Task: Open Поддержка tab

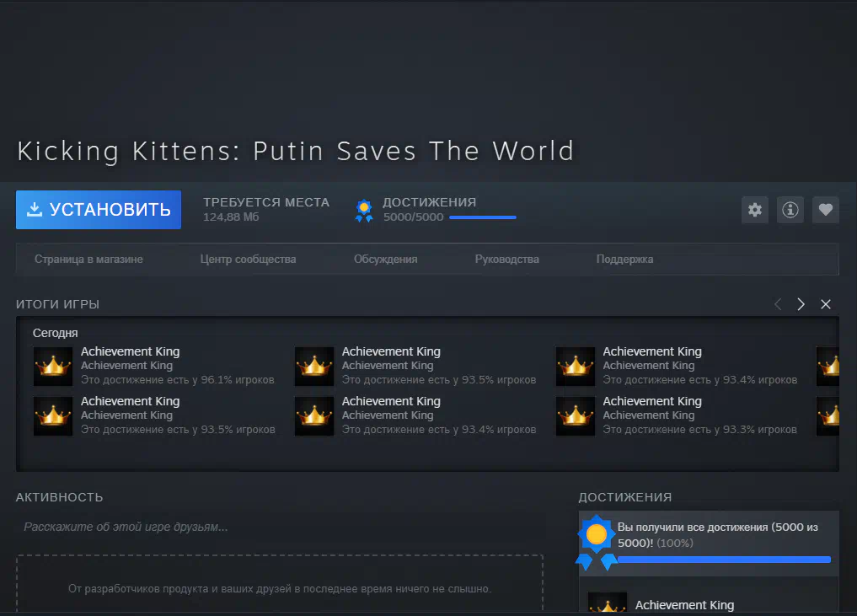Action: (624, 259)
